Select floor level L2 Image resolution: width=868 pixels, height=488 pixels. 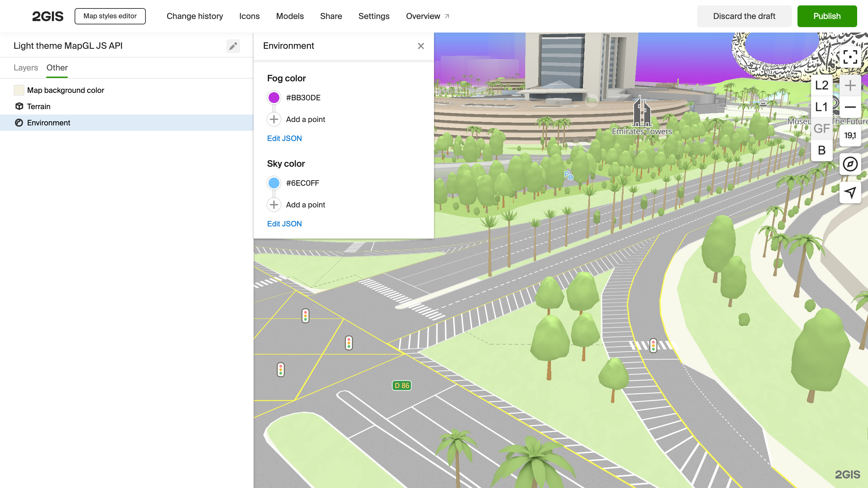tap(822, 85)
